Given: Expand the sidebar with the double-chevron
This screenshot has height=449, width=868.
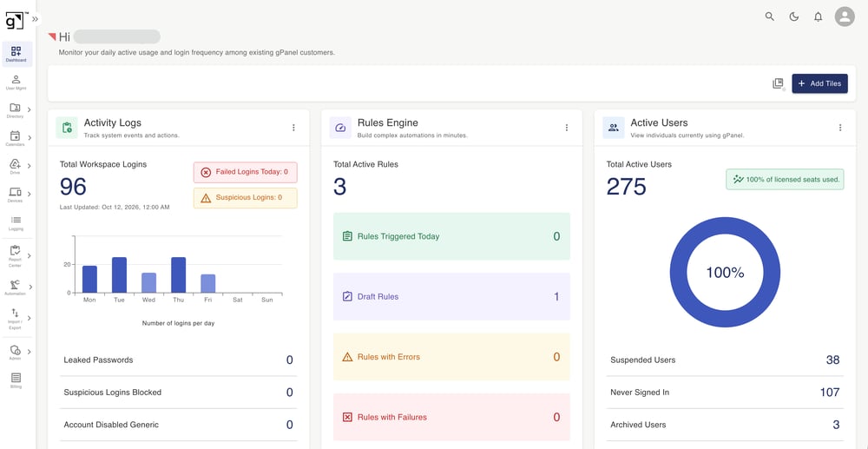Looking at the screenshot, I should point(35,19).
